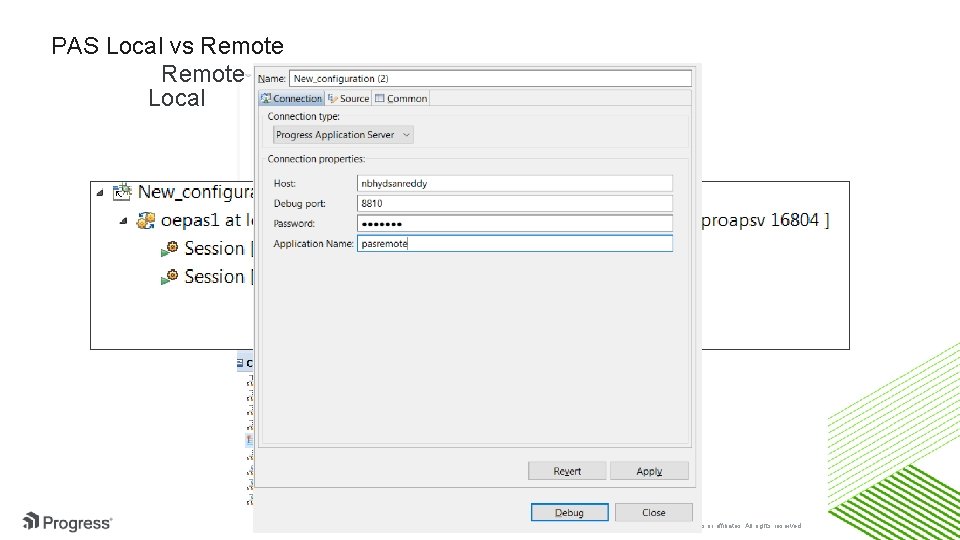The image size is (960, 540).
Task: Click the New_configuration debug launch icon
Action: tap(122, 192)
